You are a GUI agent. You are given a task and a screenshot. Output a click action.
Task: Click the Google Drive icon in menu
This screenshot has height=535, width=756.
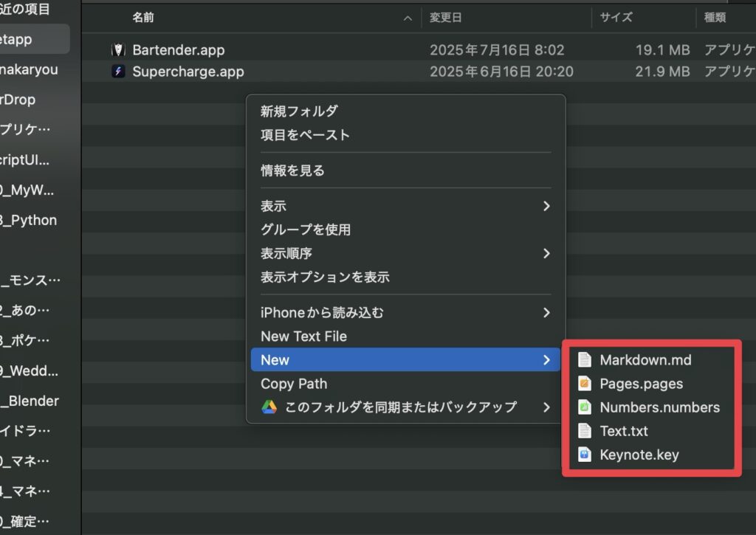point(269,407)
